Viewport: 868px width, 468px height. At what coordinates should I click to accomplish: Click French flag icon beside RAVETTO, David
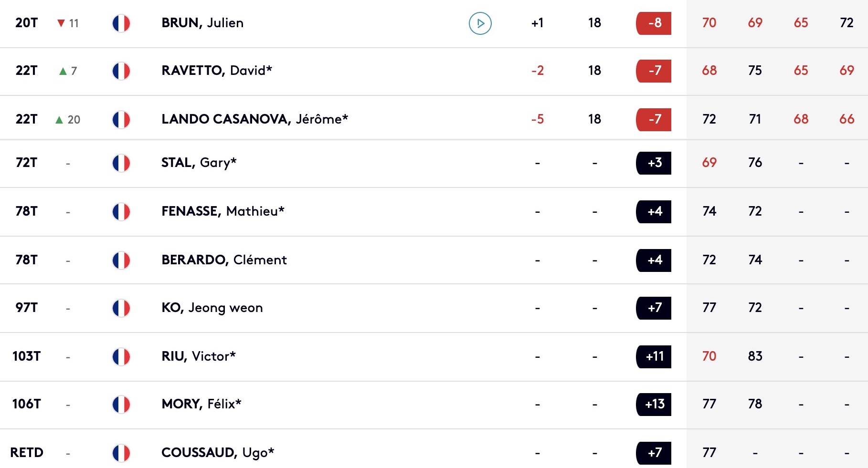[121, 71]
